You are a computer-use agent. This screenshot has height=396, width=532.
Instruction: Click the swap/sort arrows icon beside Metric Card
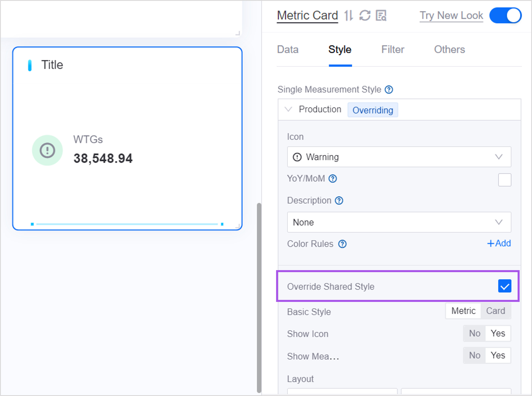point(348,16)
